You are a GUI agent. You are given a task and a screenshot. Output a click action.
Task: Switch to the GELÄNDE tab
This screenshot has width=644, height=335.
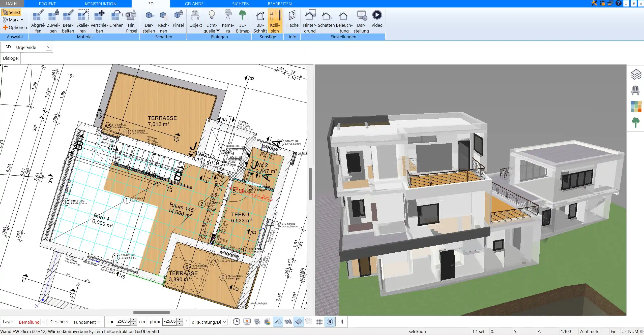click(x=194, y=4)
